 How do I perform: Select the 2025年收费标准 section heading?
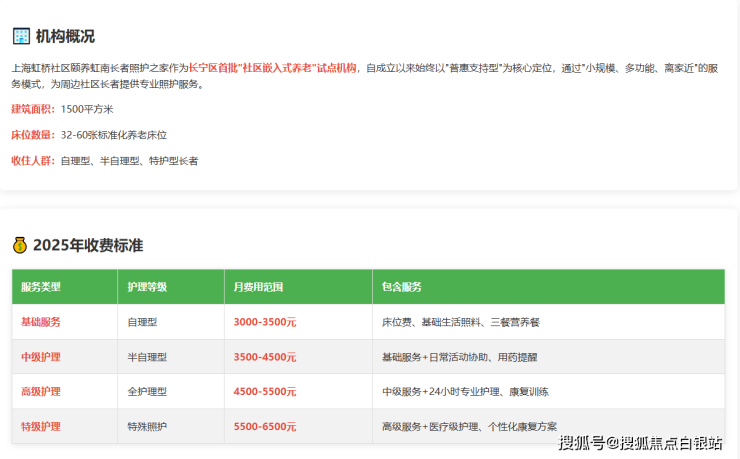88,245
